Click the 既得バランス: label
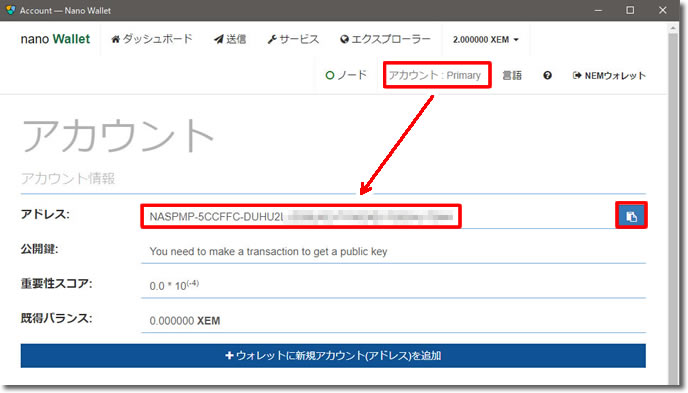The width and height of the screenshot is (688, 393). [x=57, y=318]
